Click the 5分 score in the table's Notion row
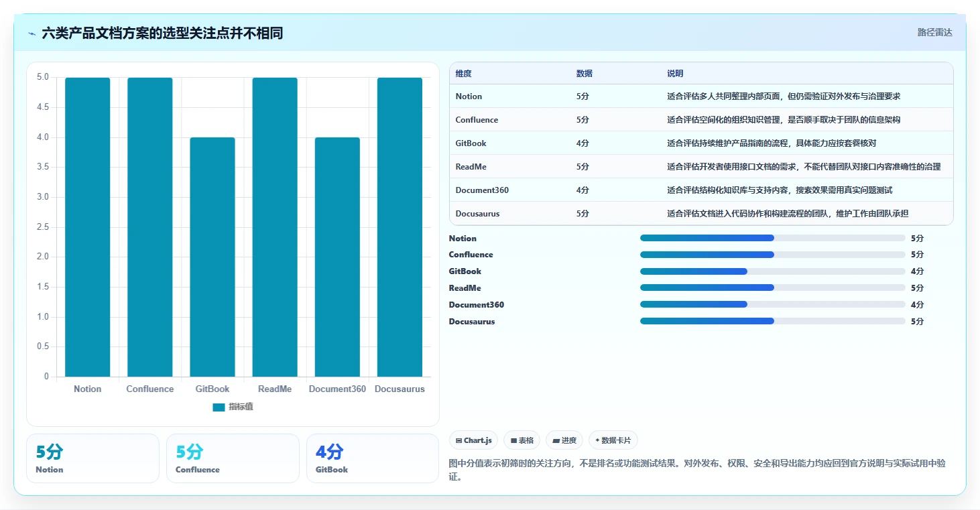Screen dimensions: 980x510 point(583,97)
